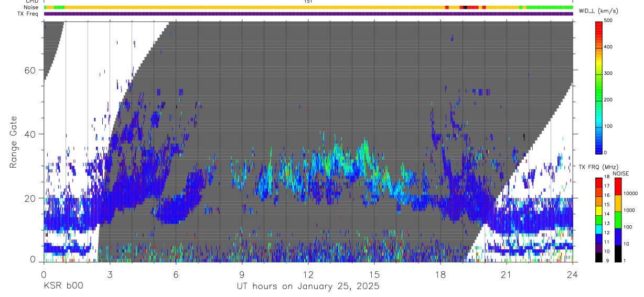Click the 'NOISE' legend title
Screen dimensions: 644x297
tap(620, 173)
